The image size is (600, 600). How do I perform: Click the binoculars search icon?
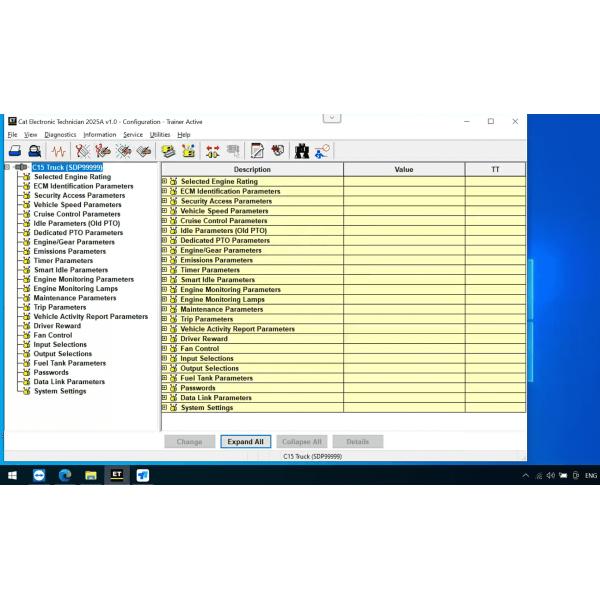pyautogui.click(x=301, y=151)
